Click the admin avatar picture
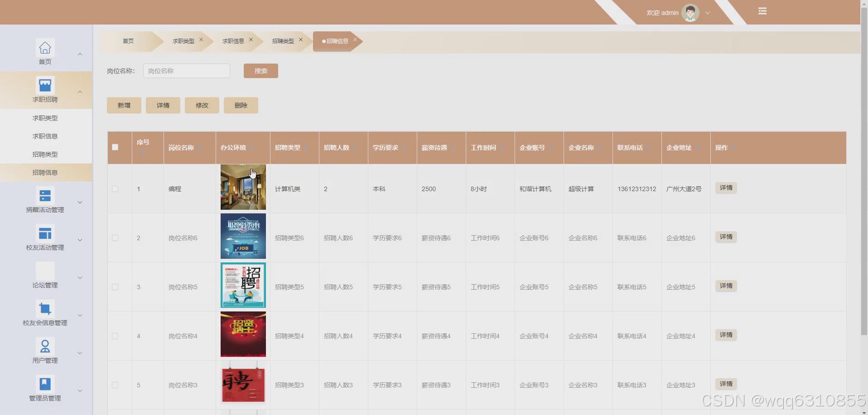The width and height of the screenshot is (868, 415). click(x=690, y=13)
